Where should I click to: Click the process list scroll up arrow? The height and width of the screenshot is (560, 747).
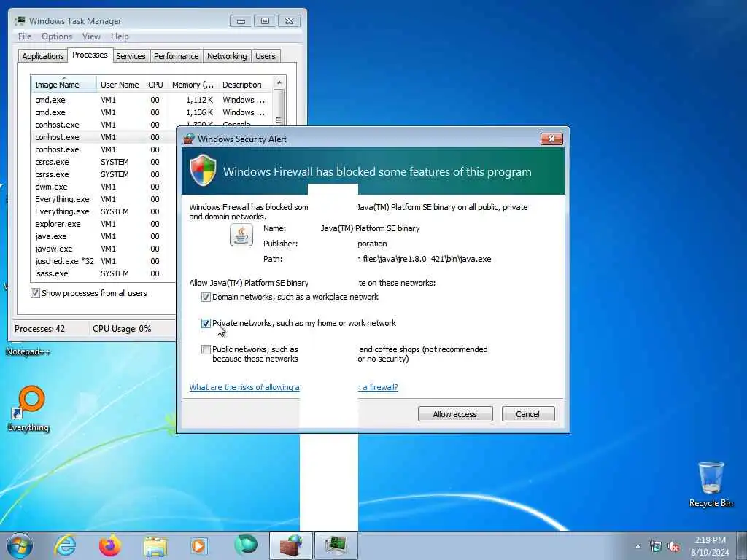point(279,82)
